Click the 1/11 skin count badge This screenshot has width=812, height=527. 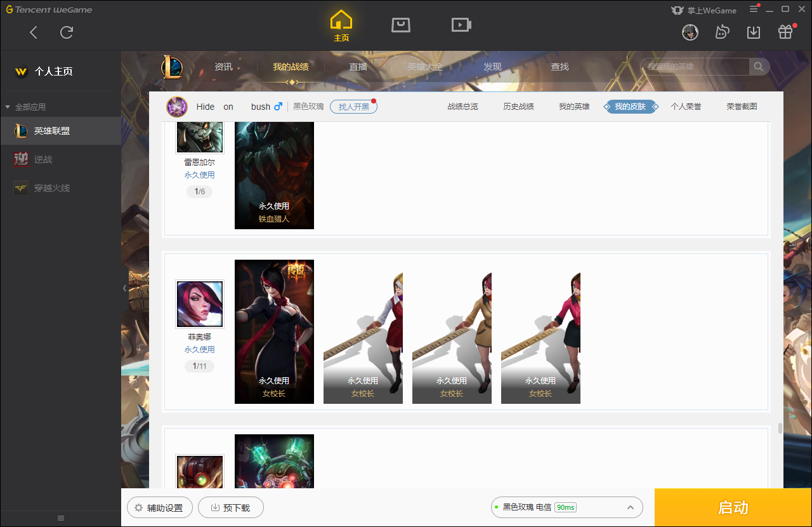[x=200, y=366]
